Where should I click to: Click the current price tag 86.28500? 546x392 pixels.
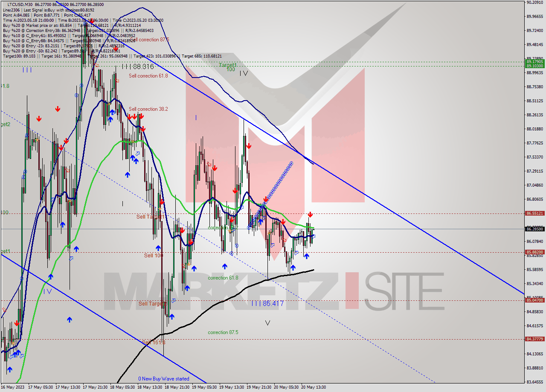click(534, 229)
